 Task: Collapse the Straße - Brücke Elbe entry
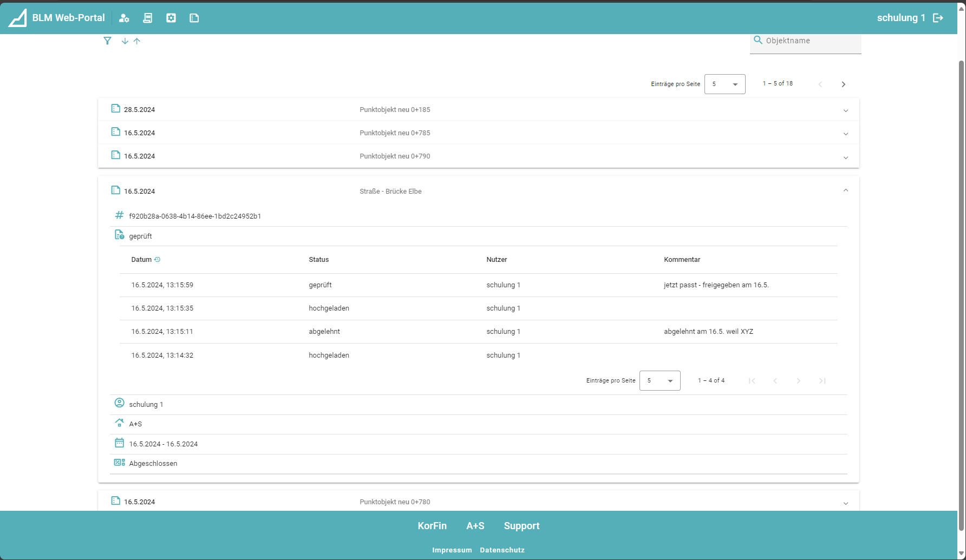coord(845,190)
